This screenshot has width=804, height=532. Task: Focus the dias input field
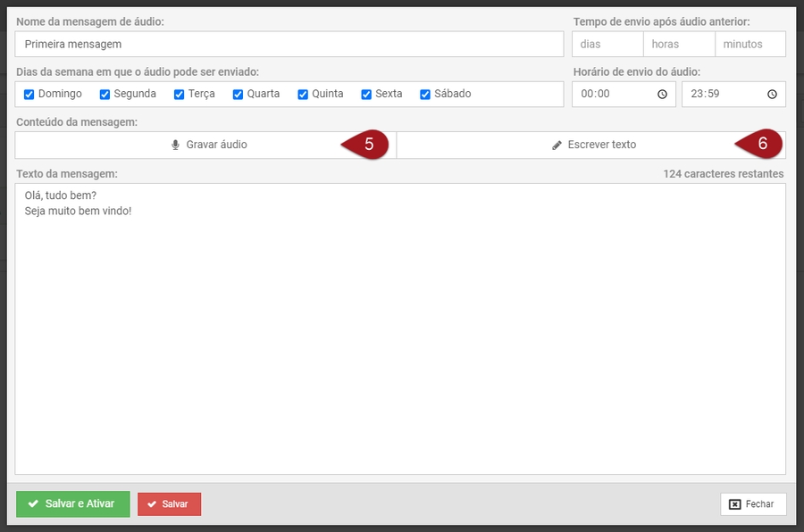(607, 44)
